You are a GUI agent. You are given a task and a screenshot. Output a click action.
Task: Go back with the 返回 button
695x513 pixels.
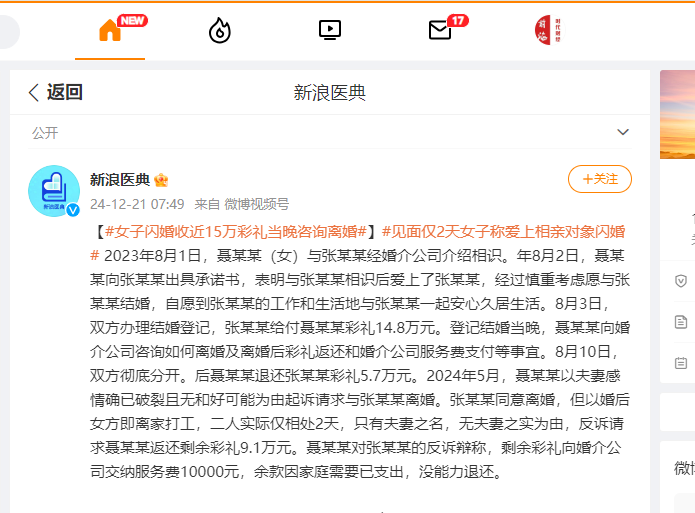[55, 92]
